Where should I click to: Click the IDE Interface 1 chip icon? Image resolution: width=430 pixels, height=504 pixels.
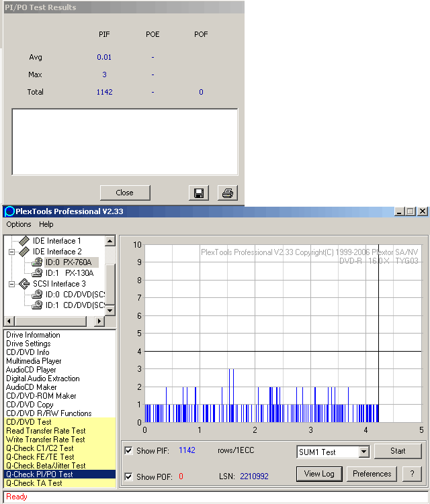click(x=24, y=241)
